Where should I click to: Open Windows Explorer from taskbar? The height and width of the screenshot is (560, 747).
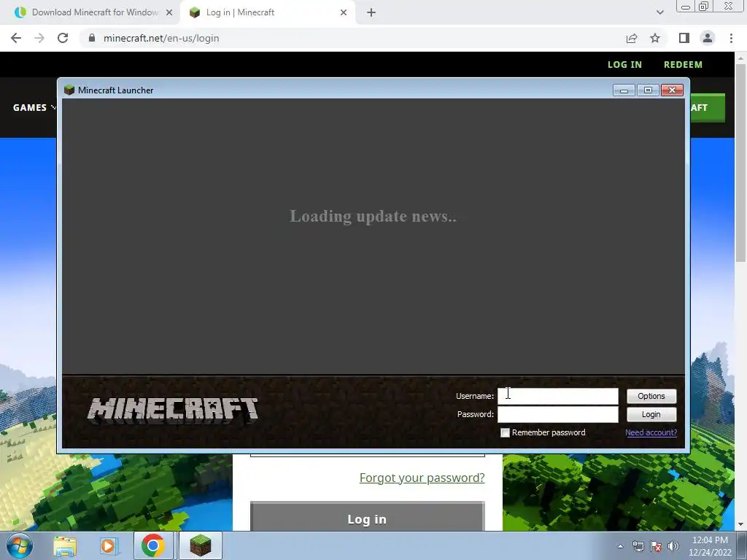65,545
